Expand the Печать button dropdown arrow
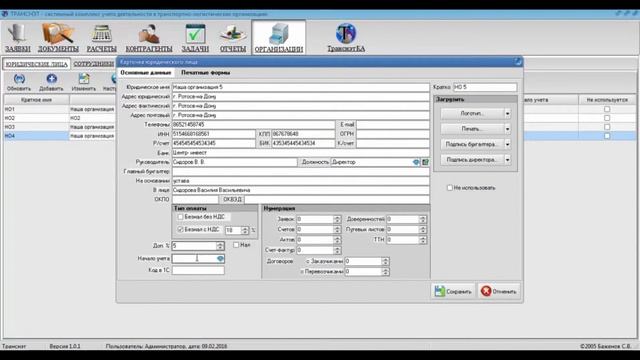The height and width of the screenshot is (360, 640). coord(507,129)
